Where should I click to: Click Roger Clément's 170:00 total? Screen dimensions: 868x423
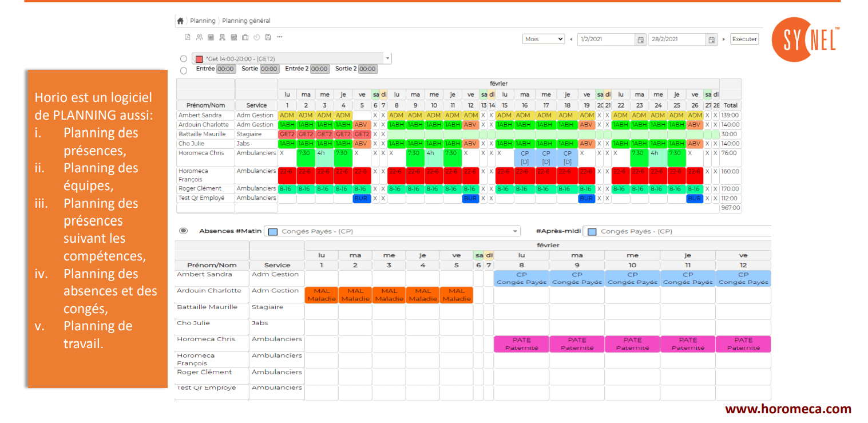click(731, 188)
